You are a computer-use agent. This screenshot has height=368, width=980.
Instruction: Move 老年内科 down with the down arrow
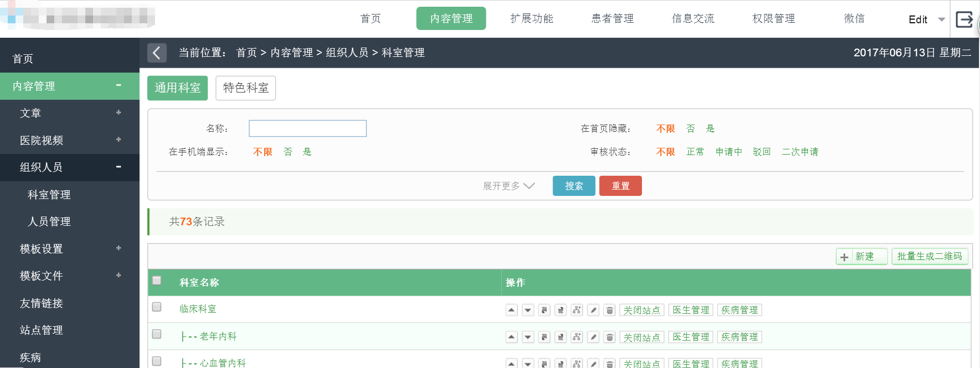coord(528,338)
